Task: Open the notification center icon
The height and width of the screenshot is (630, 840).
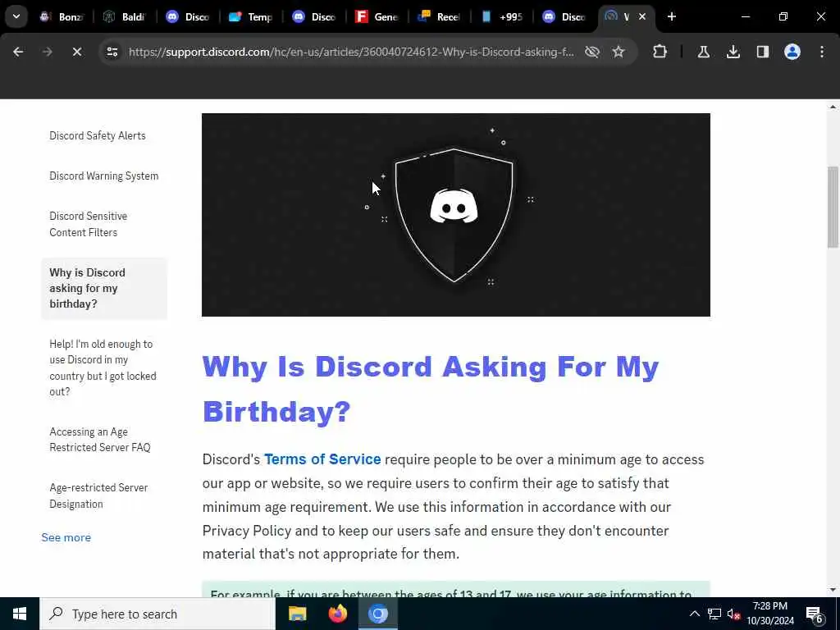Action: [815, 614]
